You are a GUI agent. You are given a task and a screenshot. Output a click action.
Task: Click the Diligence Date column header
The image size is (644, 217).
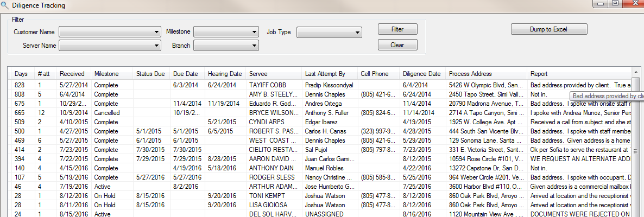[x=423, y=74]
